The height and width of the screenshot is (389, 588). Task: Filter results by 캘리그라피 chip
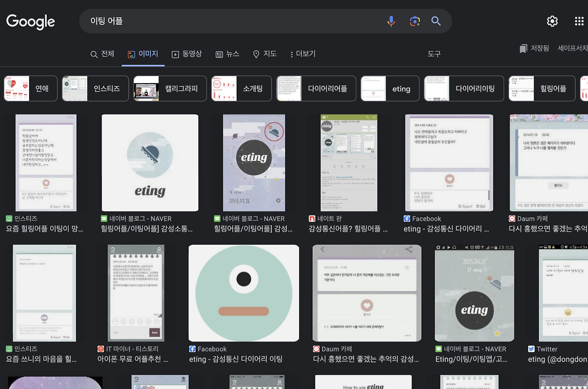click(x=170, y=89)
